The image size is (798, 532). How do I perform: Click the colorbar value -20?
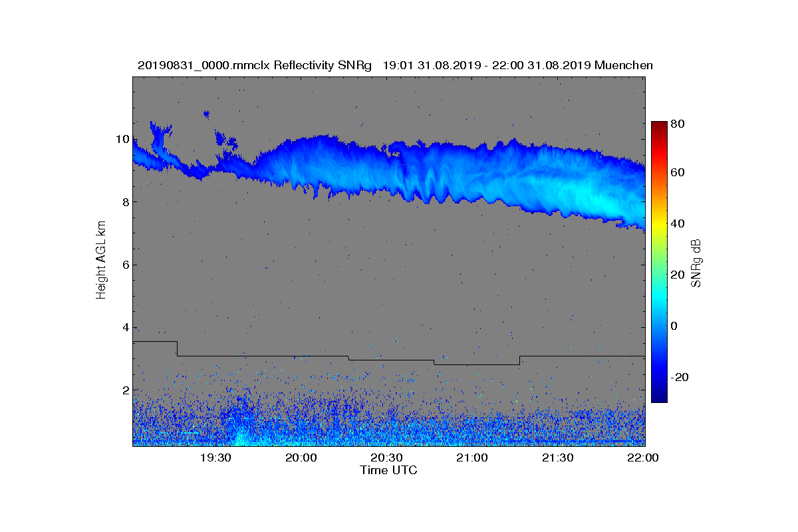coord(680,377)
